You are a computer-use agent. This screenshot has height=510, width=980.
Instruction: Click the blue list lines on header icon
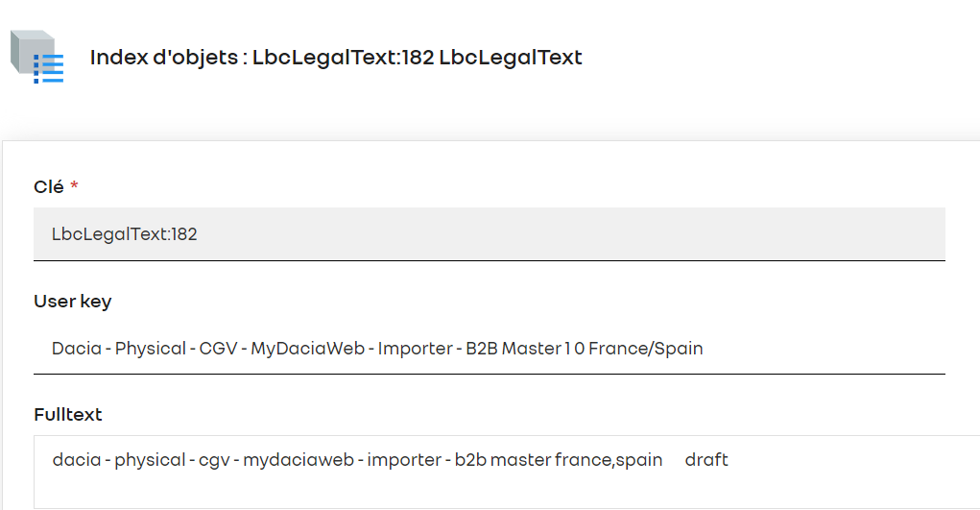(x=49, y=69)
